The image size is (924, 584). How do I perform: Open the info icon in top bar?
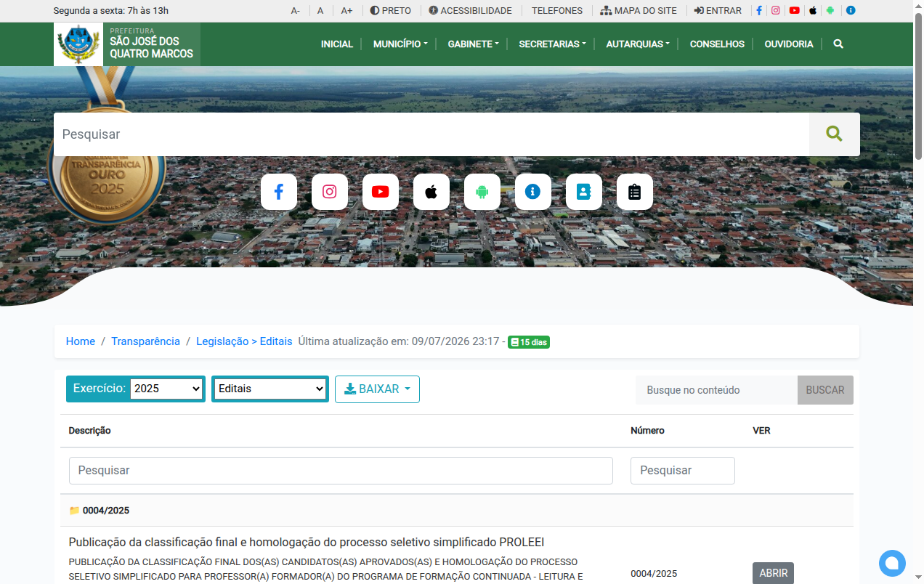tap(851, 11)
